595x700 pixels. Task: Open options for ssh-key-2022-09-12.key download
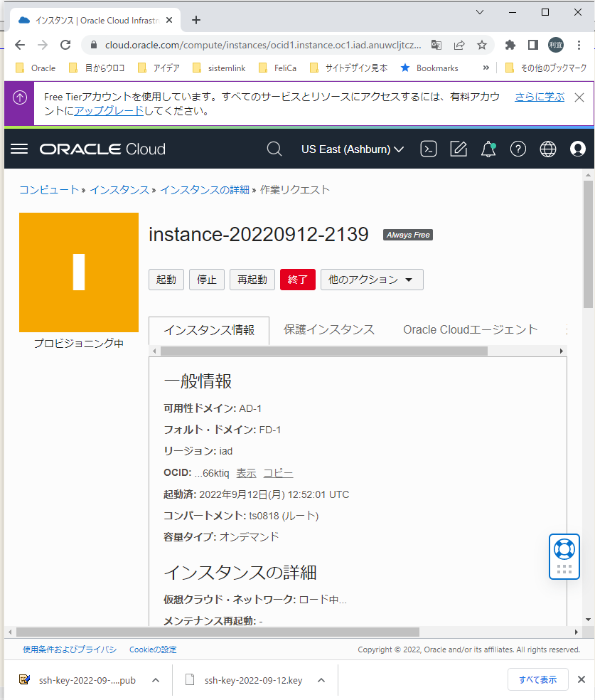click(x=321, y=680)
